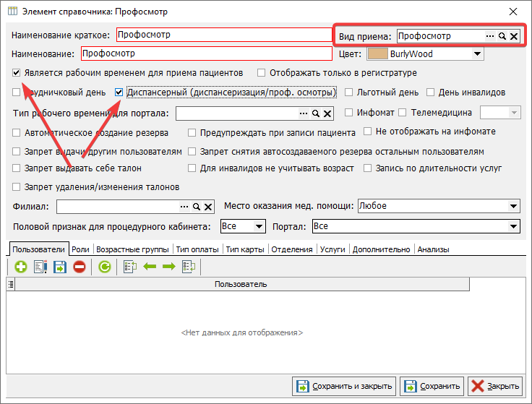Click the Наименование краткое input field

point(224,35)
